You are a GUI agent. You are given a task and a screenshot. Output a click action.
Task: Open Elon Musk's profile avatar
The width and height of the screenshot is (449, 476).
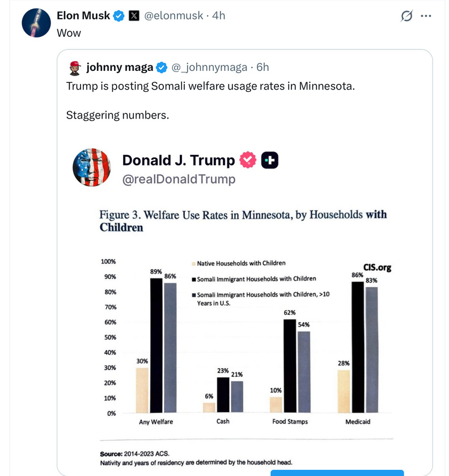click(x=36, y=23)
